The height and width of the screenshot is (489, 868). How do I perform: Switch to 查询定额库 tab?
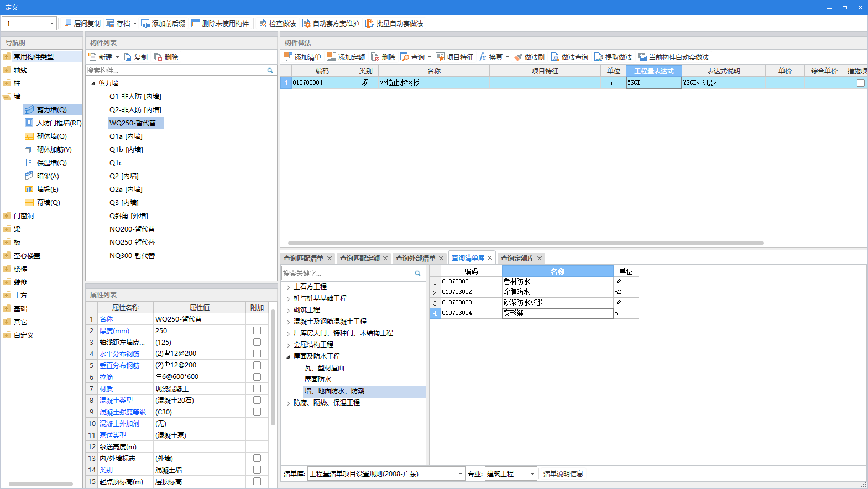(517, 258)
